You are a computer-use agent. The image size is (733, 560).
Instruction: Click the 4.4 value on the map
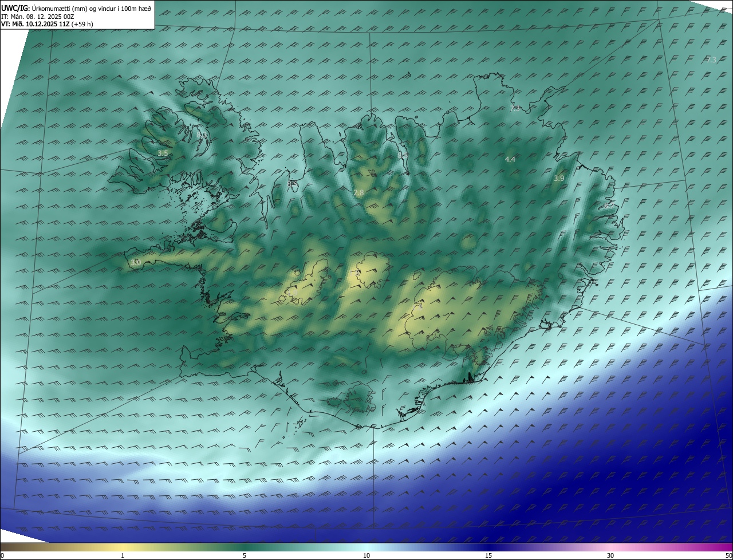510,159
